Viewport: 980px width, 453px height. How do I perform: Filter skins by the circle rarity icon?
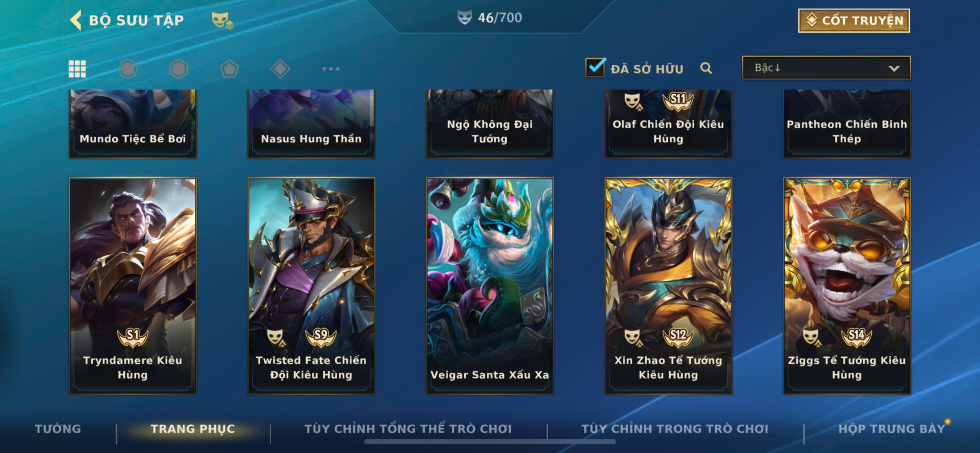click(x=128, y=69)
